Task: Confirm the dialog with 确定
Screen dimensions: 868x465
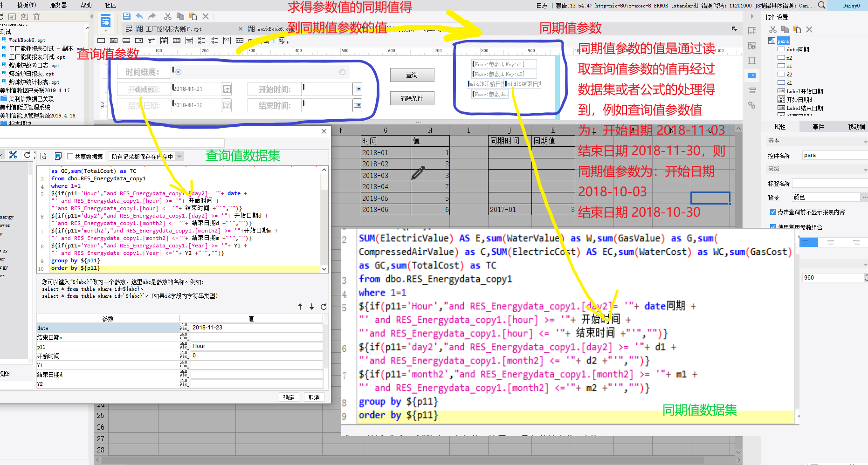Action: coord(289,397)
